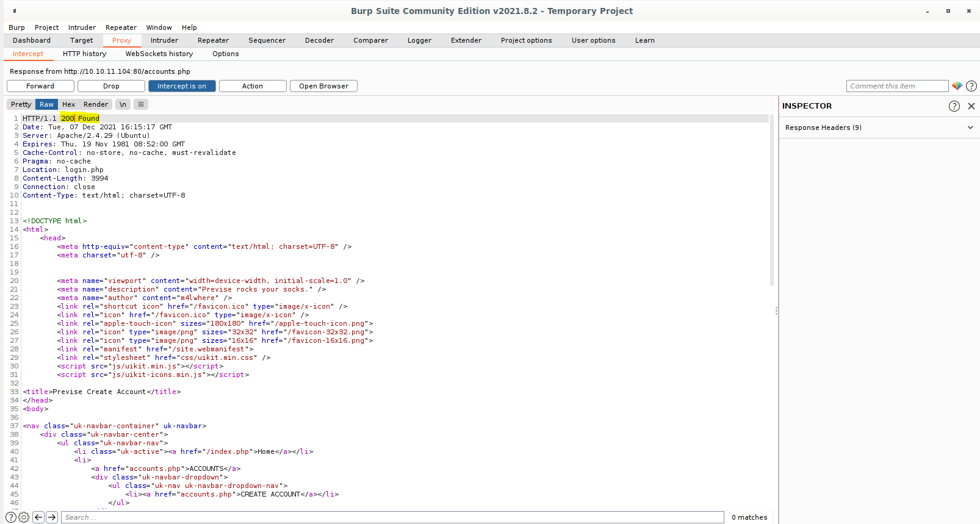Toggle non-printable characters \n button

123,104
